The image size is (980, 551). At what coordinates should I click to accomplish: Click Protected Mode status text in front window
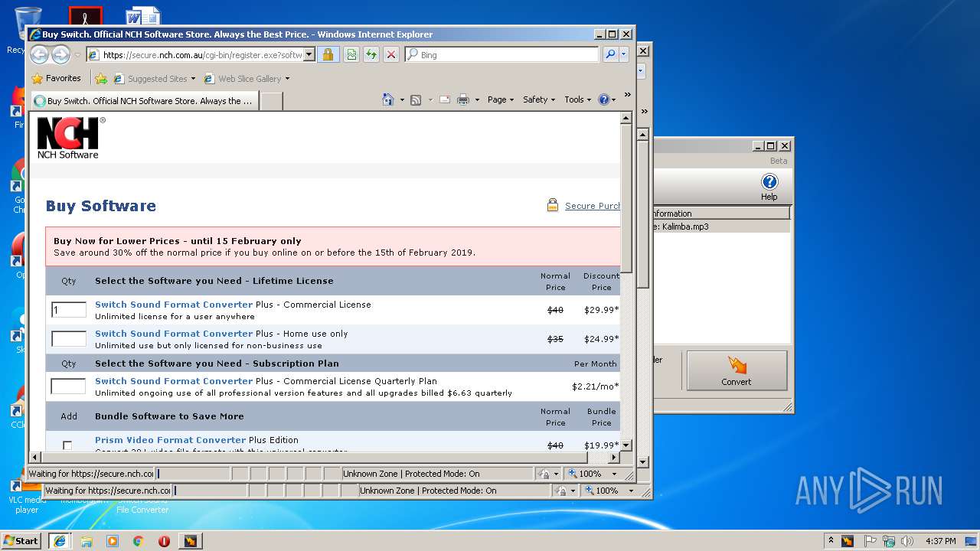[x=411, y=474]
